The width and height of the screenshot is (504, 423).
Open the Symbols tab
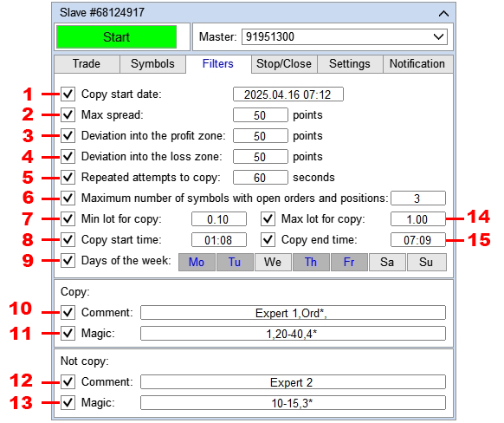pyautogui.click(x=152, y=63)
